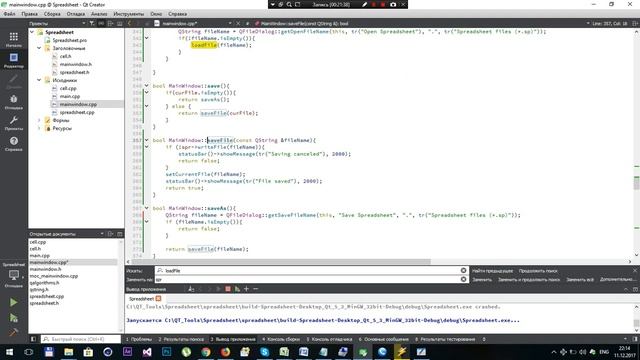Switch to the Debug (Отладка) mode bug icon

(x=13, y=102)
